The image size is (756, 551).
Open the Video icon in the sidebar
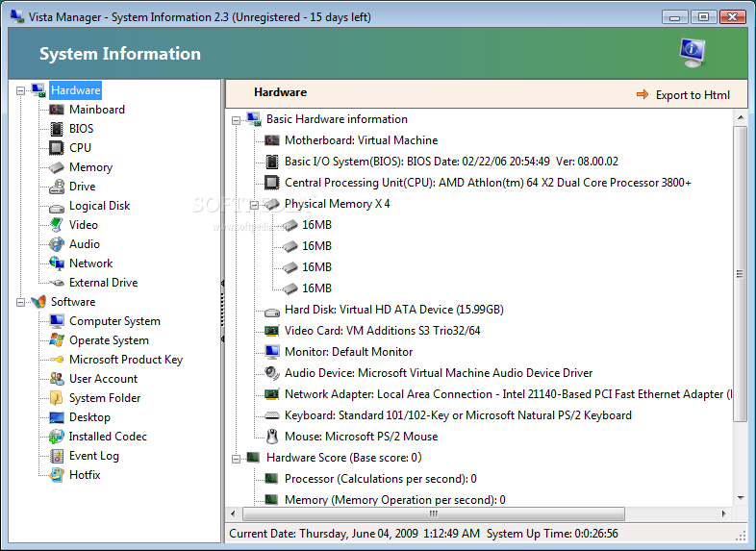[x=57, y=225]
